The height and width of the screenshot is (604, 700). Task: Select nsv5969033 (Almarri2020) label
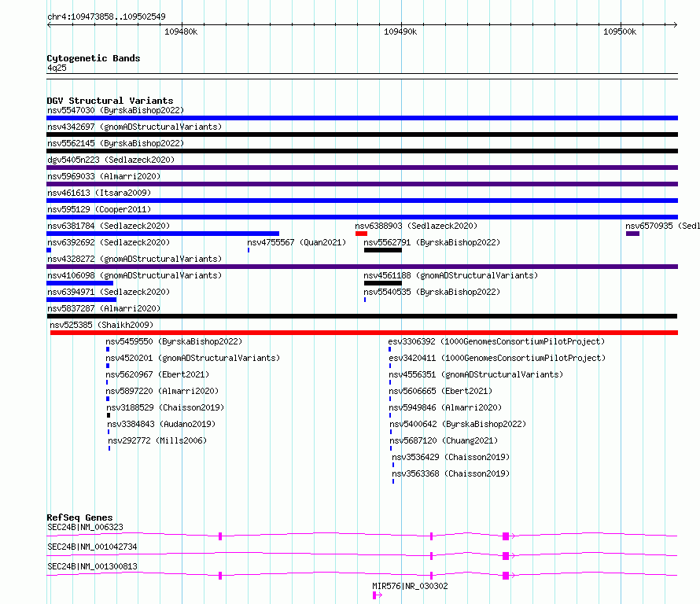click(x=104, y=176)
